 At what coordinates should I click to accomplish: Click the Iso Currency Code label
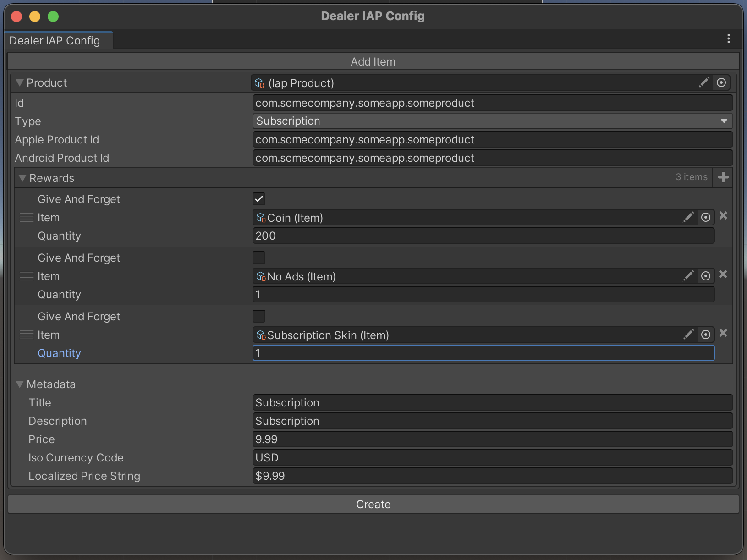[76, 458]
